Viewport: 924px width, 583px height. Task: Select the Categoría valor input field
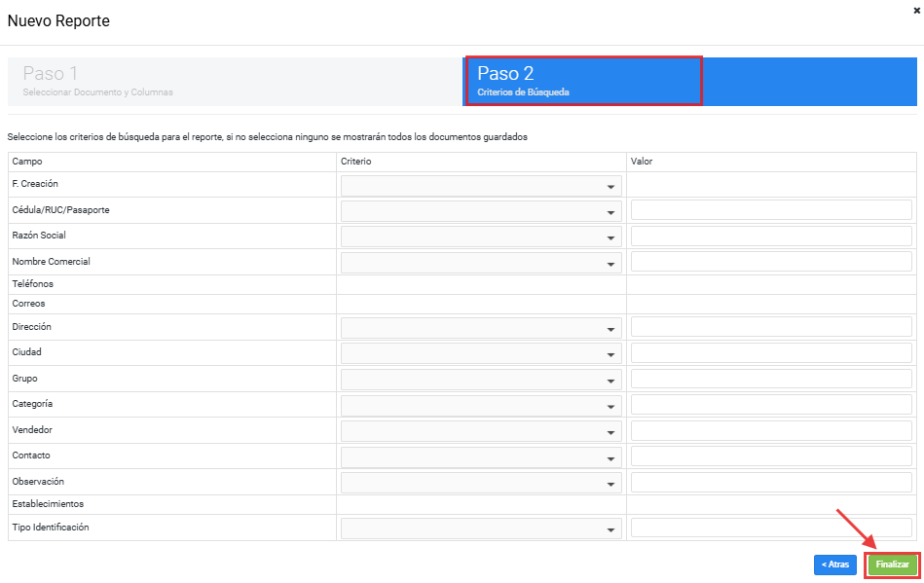(771, 405)
